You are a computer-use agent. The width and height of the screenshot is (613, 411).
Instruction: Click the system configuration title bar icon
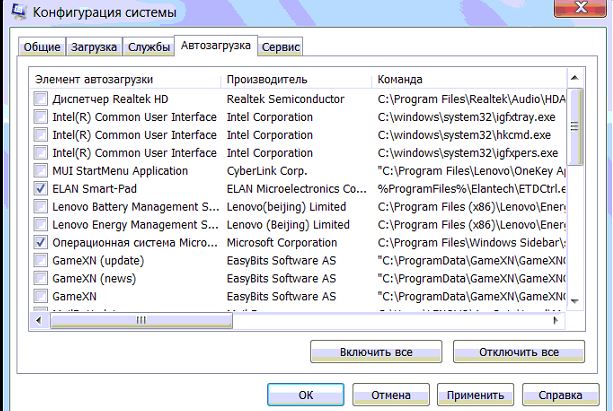pyautogui.click(x=18, y=11)
